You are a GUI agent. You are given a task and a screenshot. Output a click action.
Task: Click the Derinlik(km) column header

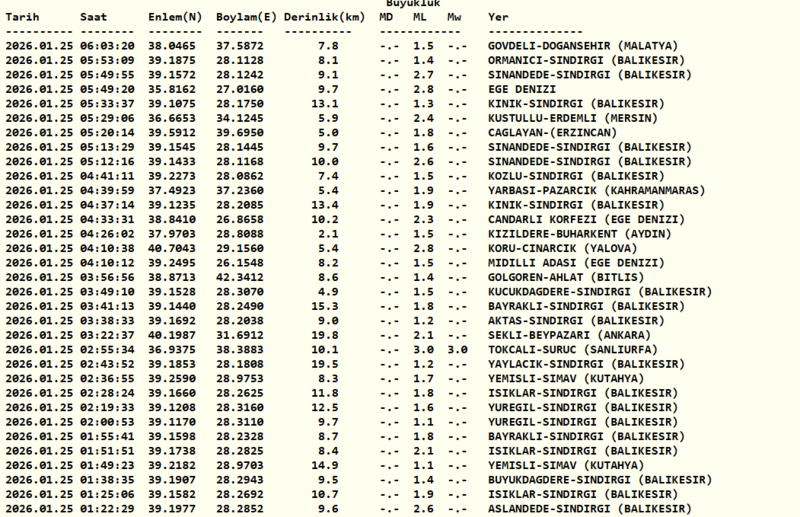(323, 18)
